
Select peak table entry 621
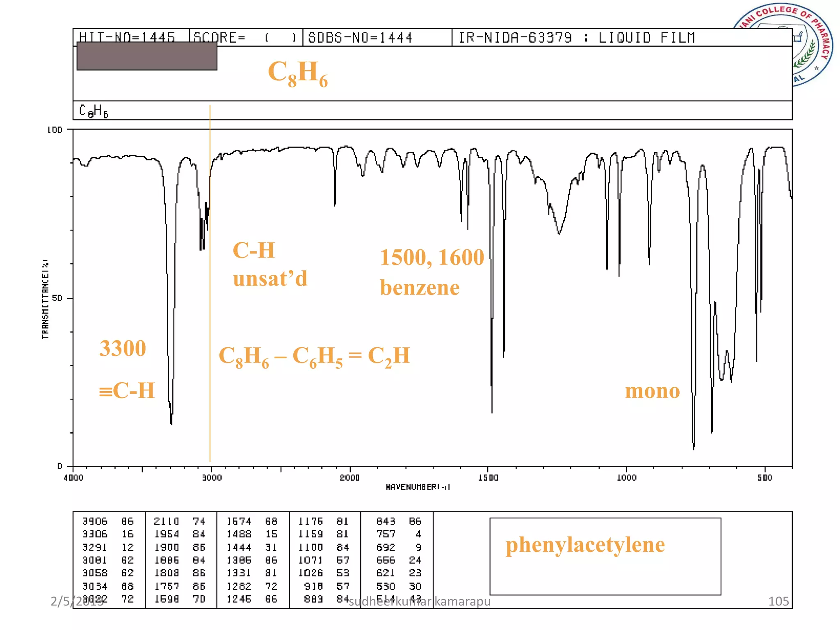pos(386,573)
